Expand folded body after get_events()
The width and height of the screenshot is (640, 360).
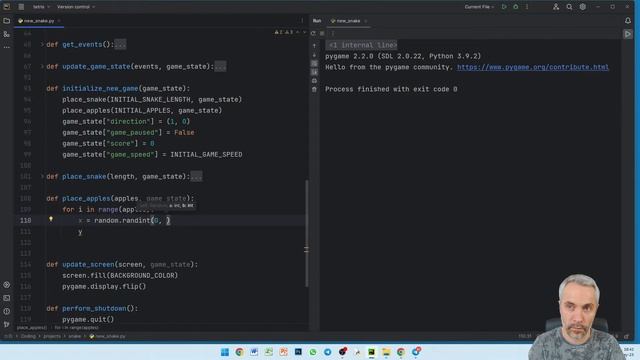pos(120,44)
